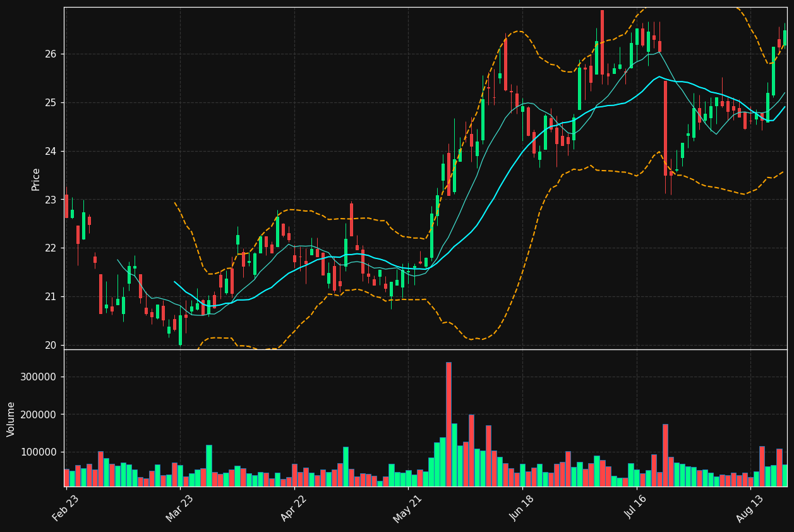Click the 'Volume' axis label

11,419
